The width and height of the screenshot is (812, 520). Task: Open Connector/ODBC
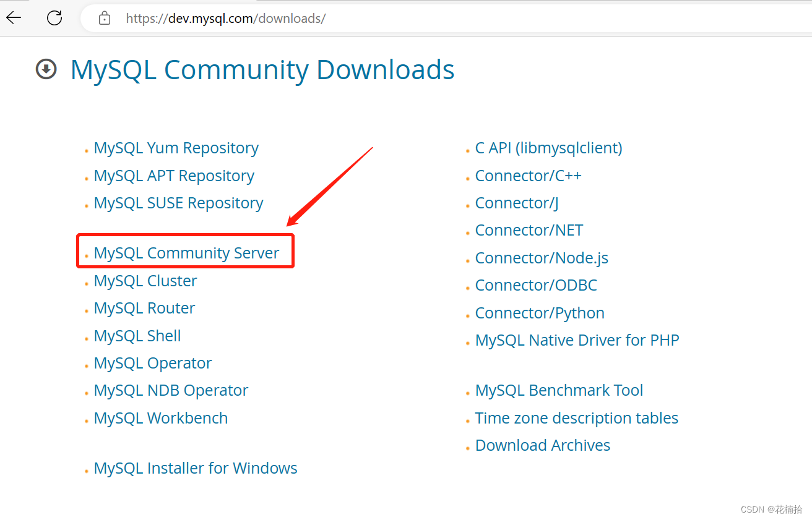536,285
